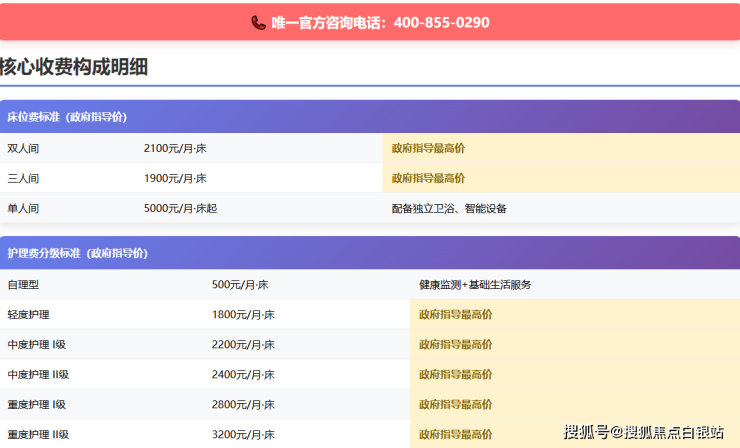Click the 三人间 row label
This screenshot has height=448, width=740.
pyautogui.click(x=23, y=178)
